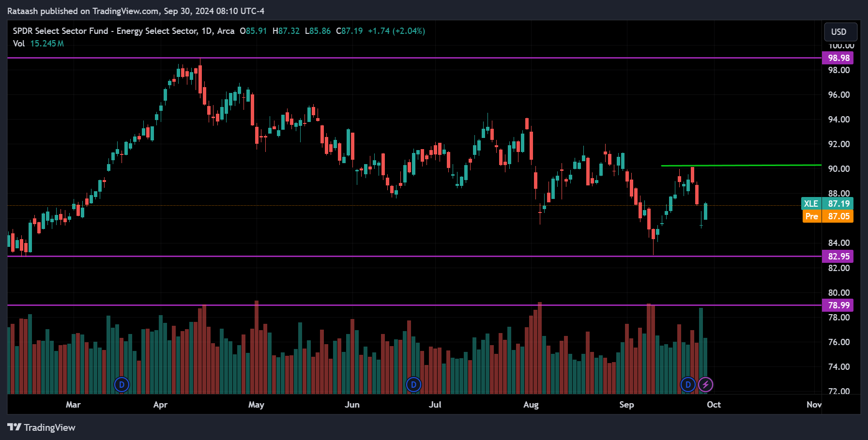Click the green trend line near 90.00

coord(741,166)
